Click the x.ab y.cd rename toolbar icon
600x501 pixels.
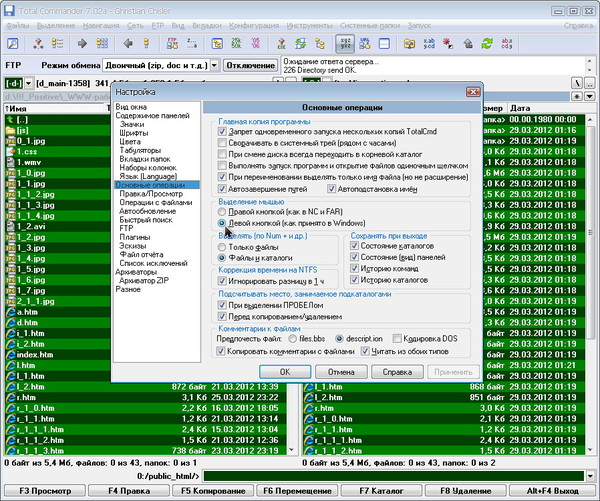[429, 43]
